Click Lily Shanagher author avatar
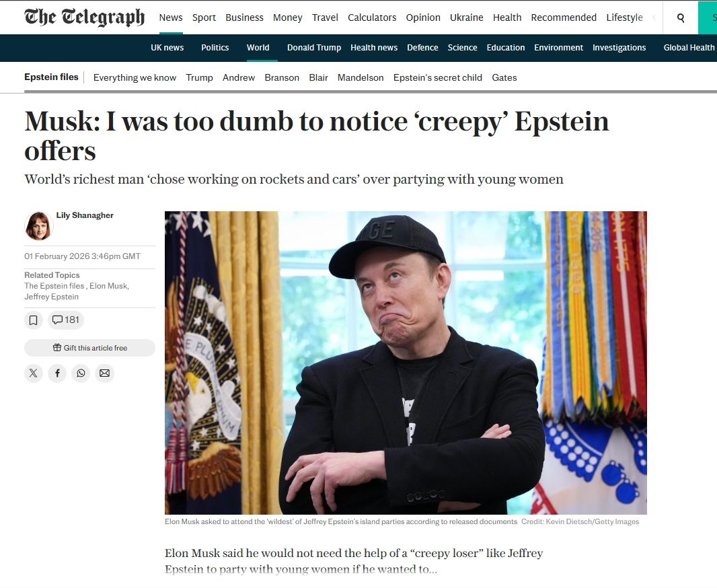The height and width of the screenshot is (588, 717). pyautogui.click(x=38, y=226)
